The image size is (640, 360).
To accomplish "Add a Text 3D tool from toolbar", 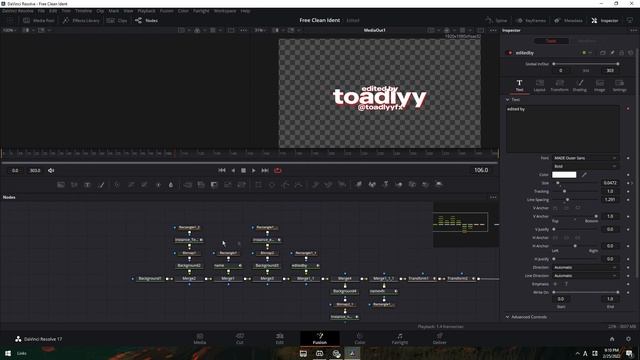I will pos(385,185).
